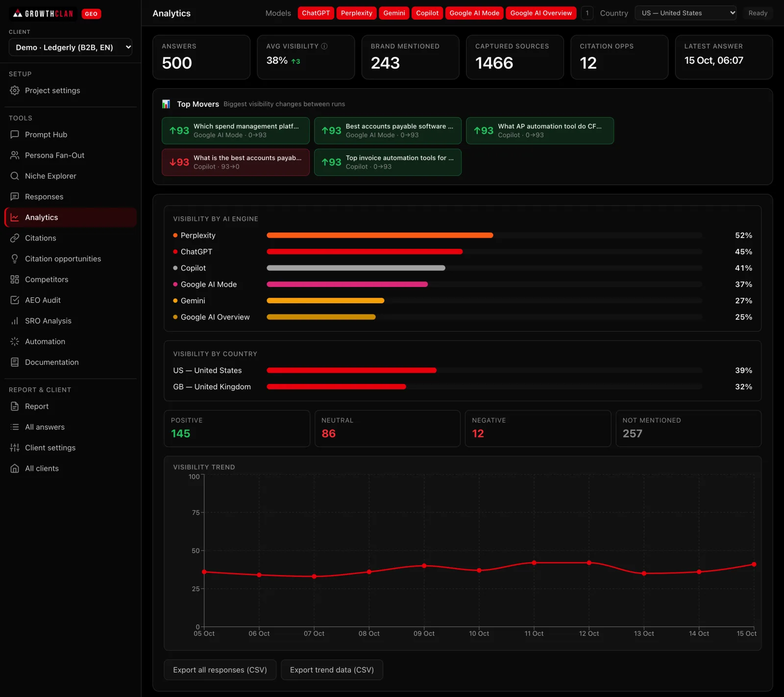
Task: Click the Niche Explorer search icon
Action: click(x=15, y=176)
